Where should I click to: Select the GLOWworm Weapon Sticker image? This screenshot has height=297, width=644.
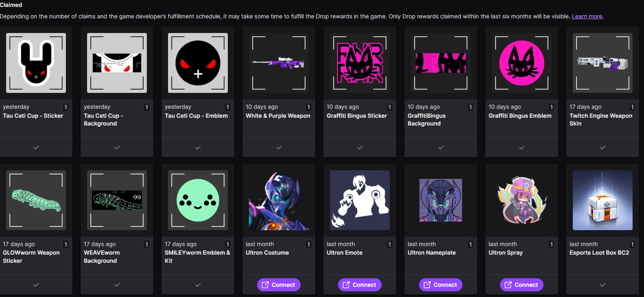36,200
